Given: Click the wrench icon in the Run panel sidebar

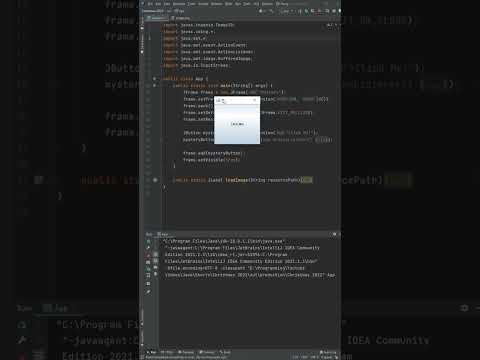Looking at the screenshot, I should pyautogui.click(x=148, y=248).
